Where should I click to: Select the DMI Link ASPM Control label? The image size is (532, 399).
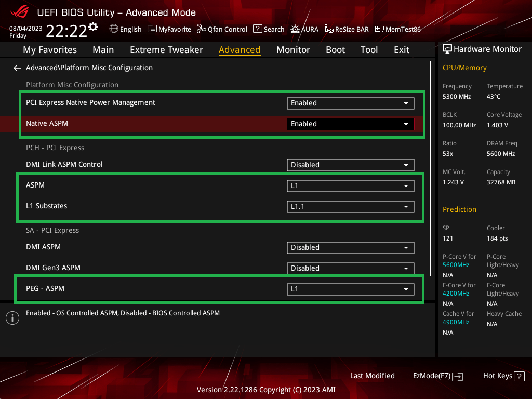[64, 165]
